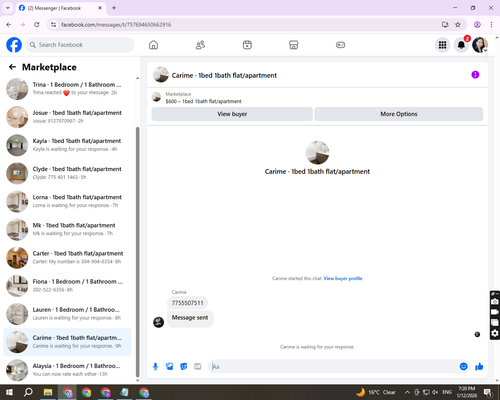This screenshot has width=500, height=400.
Task: Click the conversation list scrollbar
Action: pos(137,252)
